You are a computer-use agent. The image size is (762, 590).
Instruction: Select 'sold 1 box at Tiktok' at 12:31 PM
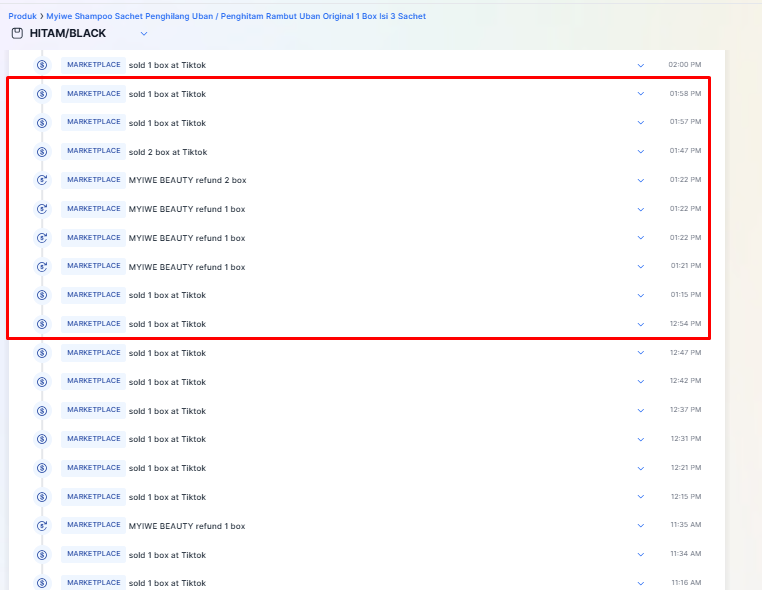(x=167, y=439)
